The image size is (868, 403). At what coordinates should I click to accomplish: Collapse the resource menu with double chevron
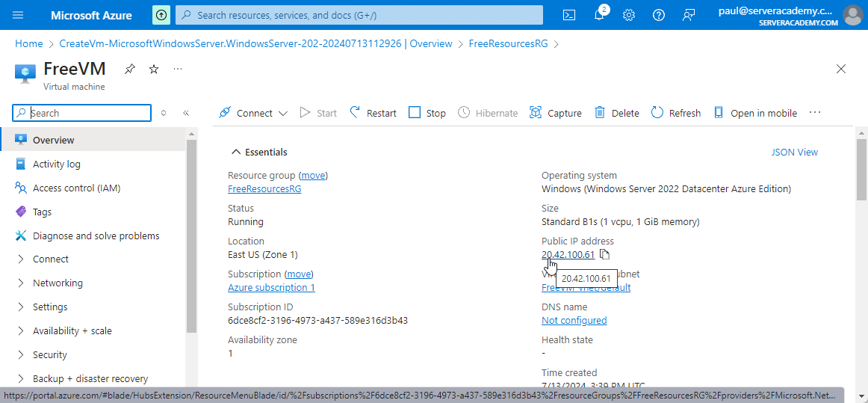[186, 113]
